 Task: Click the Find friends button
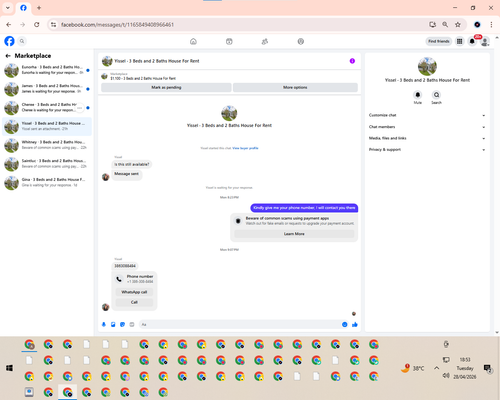pyautogui.click(x=439, y=41)
